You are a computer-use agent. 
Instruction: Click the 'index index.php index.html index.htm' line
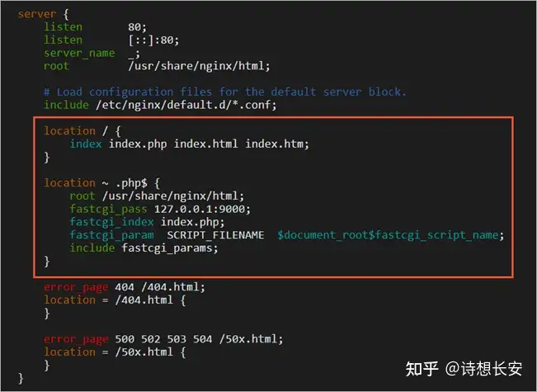click(190, 144)
